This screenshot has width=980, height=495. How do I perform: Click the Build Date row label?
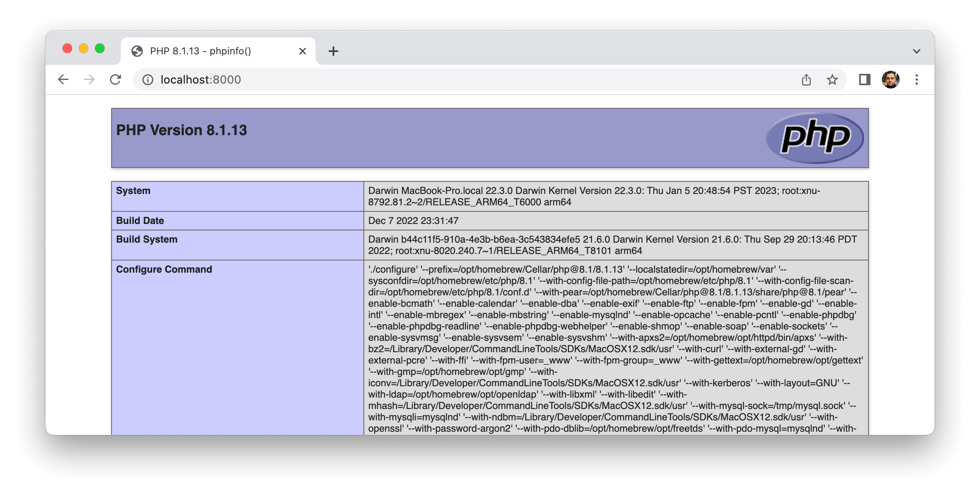click(140, 221)
